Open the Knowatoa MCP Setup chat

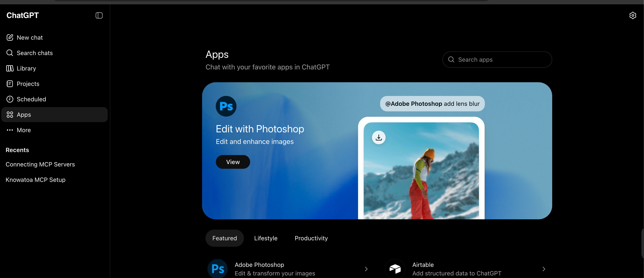pyautogui.click(x=54, y=180)
